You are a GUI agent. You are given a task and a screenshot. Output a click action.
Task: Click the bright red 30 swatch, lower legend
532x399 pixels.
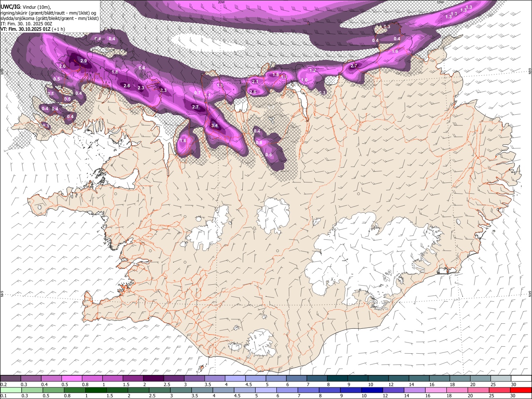coord(522,390)
